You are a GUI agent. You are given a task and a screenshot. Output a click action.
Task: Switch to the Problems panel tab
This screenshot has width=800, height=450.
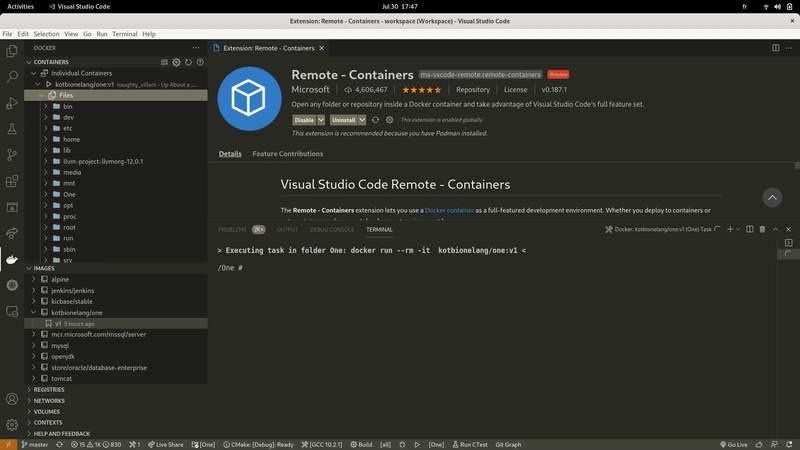pyautogui.click(x=232, y=230)
